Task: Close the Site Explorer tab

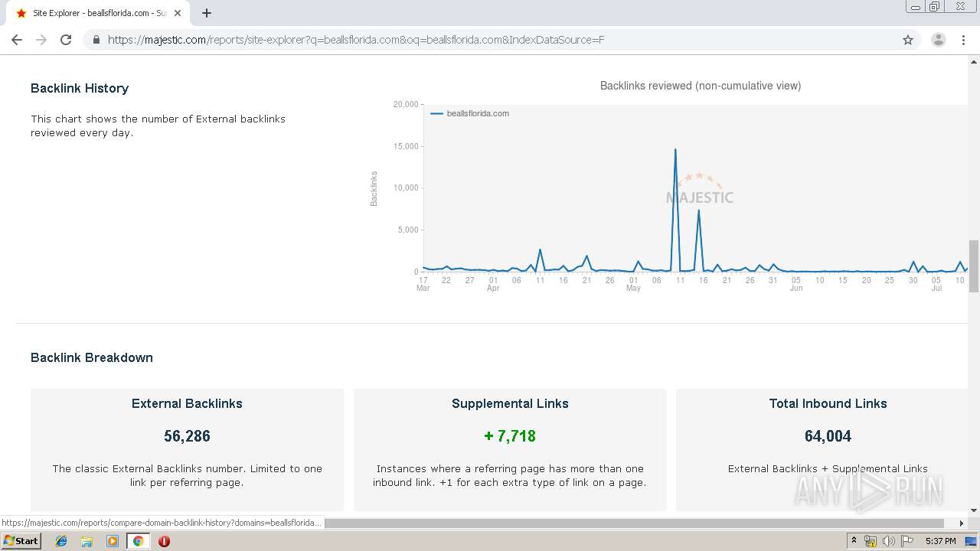Action: (x=178, y=13)
